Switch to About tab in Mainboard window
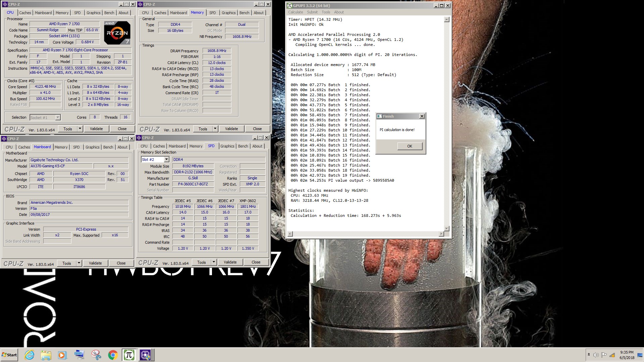 (122, 147)
